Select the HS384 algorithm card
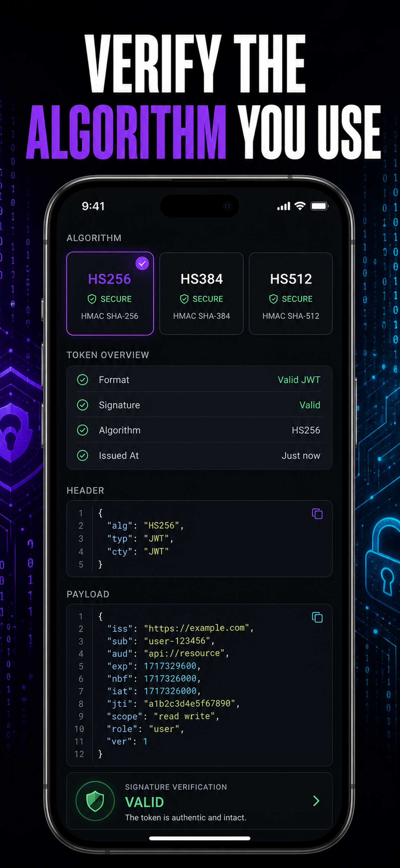The height and width of the screenshot is (868, 400). [x=201, y=293]
